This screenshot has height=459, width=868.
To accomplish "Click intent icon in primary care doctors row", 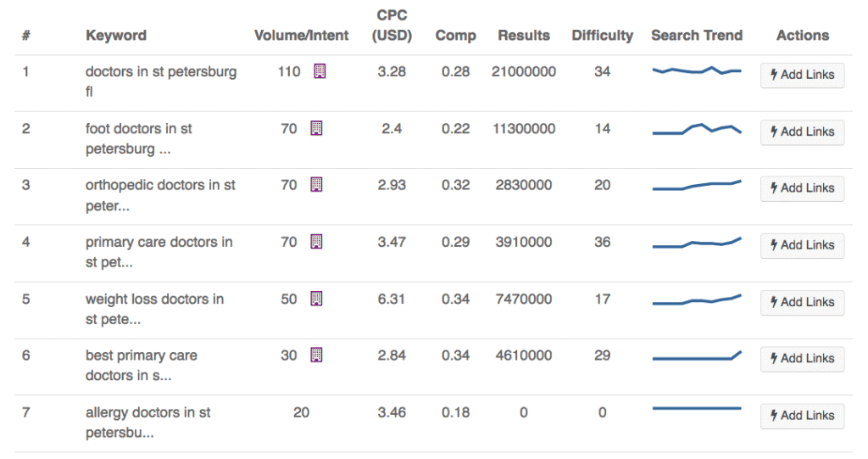I will click(316, 242).
